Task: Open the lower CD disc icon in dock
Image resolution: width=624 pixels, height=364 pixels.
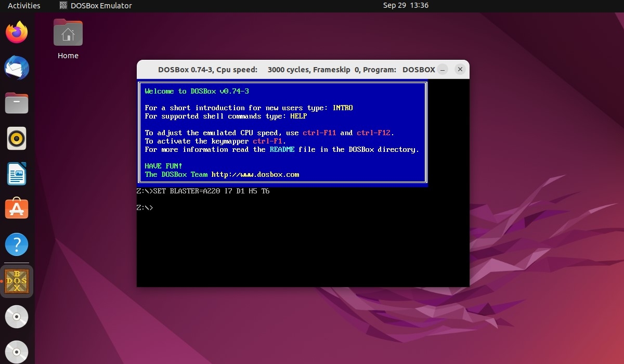Action: point(17,352)
